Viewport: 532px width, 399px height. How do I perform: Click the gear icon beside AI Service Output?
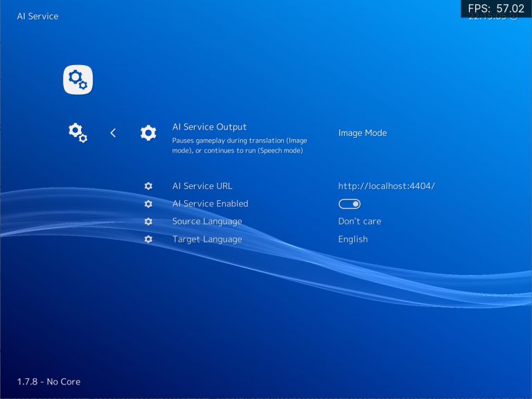(148, 133)
